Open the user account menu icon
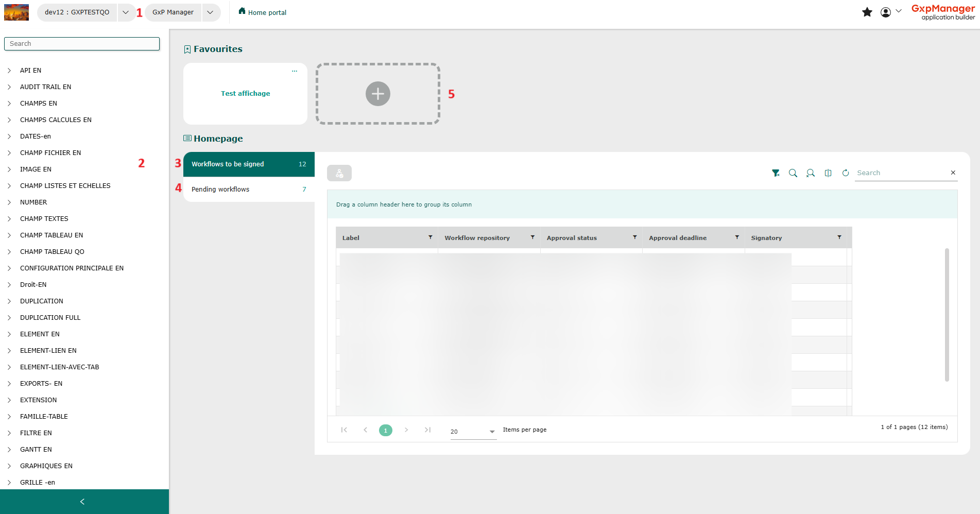980x514 pixels. pyautogui.click(x=886, y=12)
